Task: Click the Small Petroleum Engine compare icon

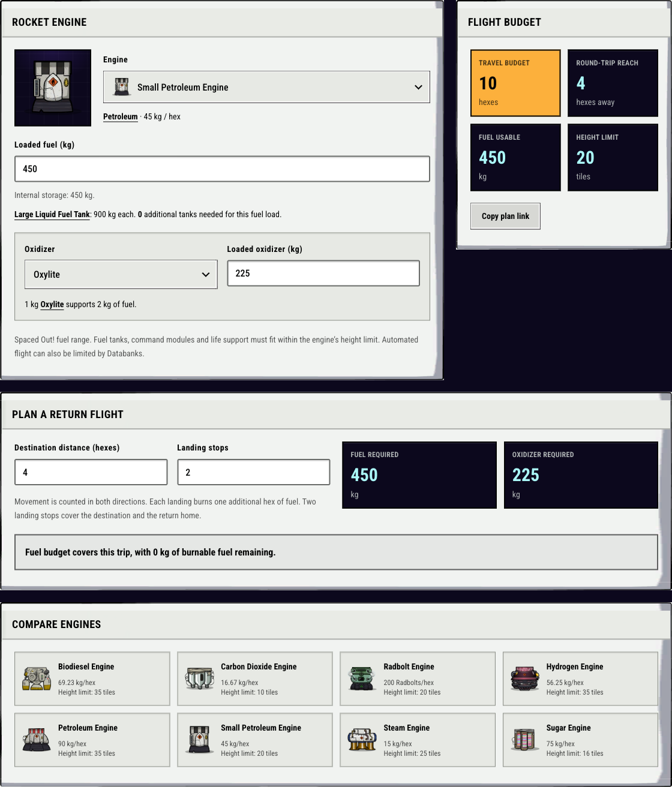Action: tap(199, 740)
